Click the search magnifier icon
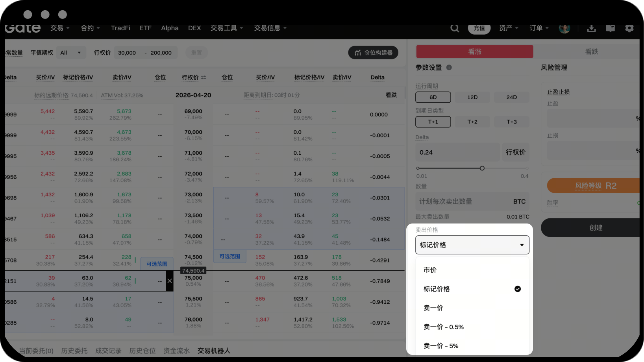 point(455,28)
